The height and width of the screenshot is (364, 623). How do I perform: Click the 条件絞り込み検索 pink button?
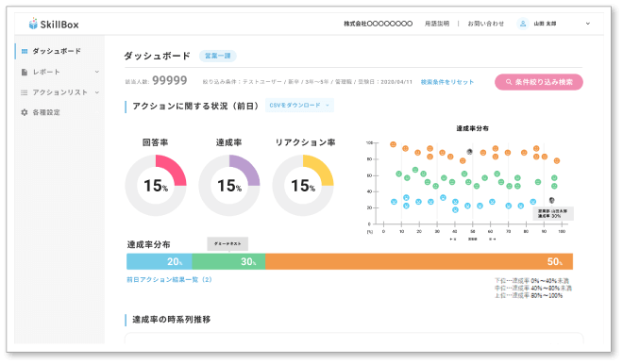pos(539,82)
